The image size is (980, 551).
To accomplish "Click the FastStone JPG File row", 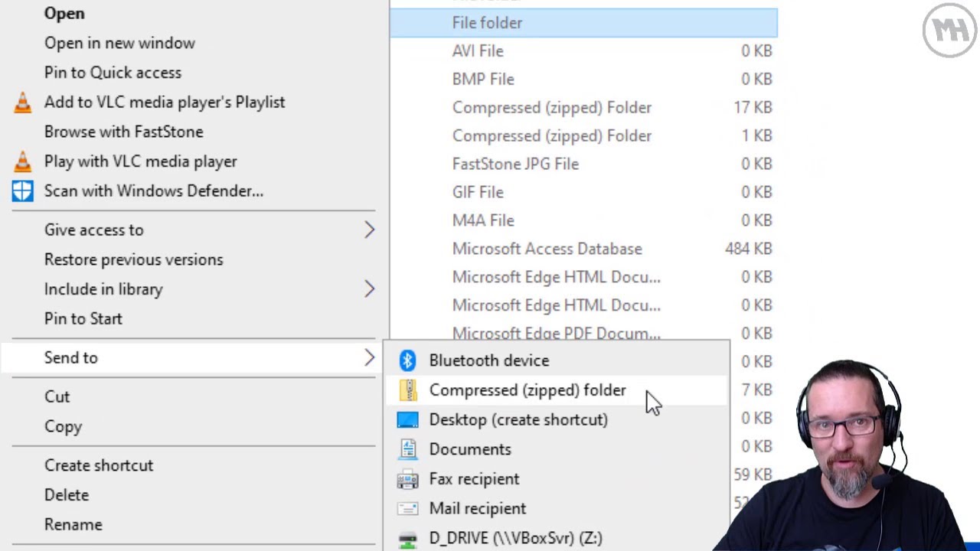I will [583, 165].
